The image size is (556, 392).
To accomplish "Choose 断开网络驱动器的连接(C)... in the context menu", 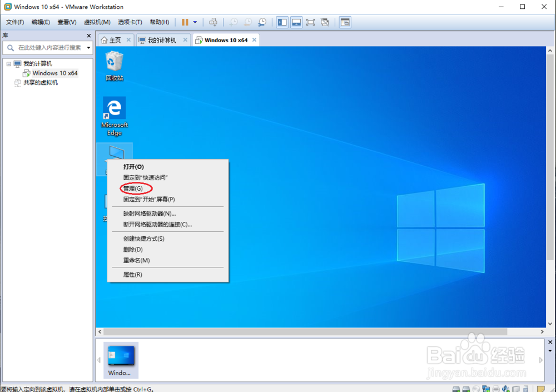I will (157, 224).
